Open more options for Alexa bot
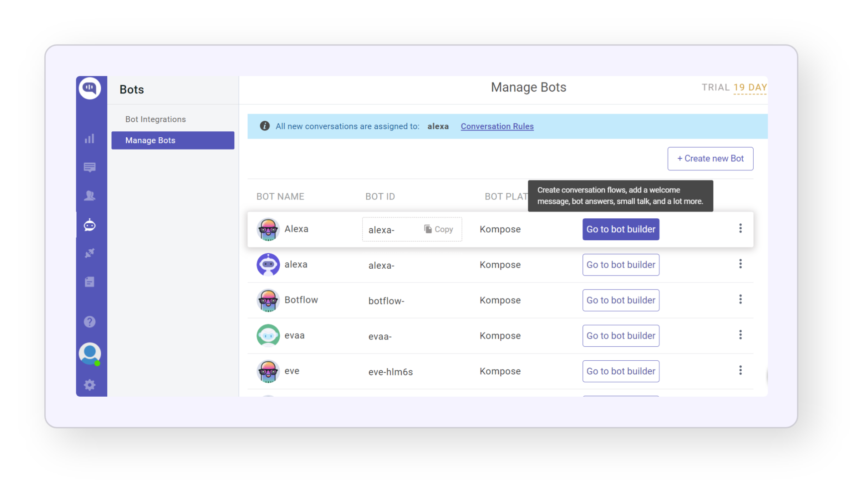This screenshot has height=498, width=868. tap(740, 228)
